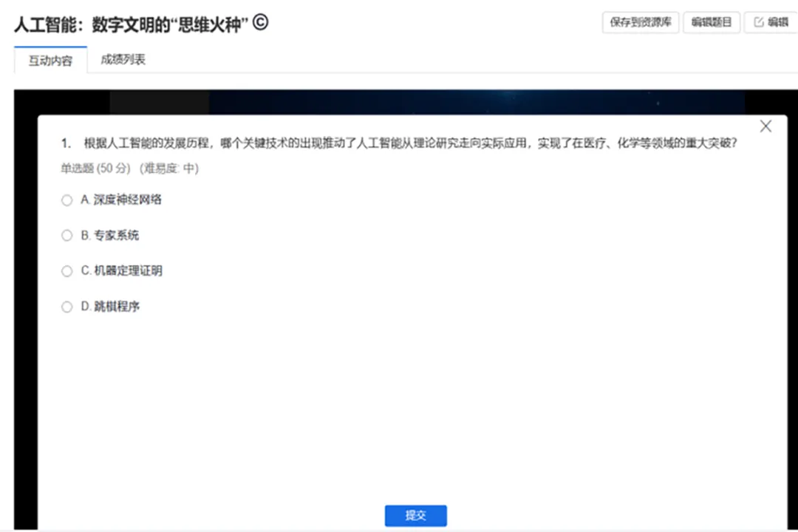The height and width of the screenshot is (532, 798).
Task: Click the answer text 专家系统
Action: 116,235
